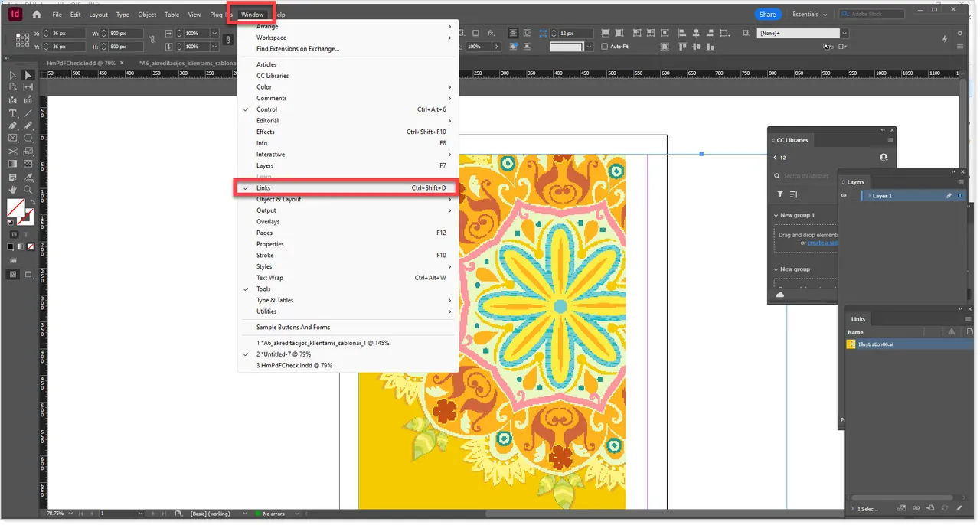Toggle visibility of Layer 1
The height and width of the screenshot is (525, 980).
click(844, 195)
